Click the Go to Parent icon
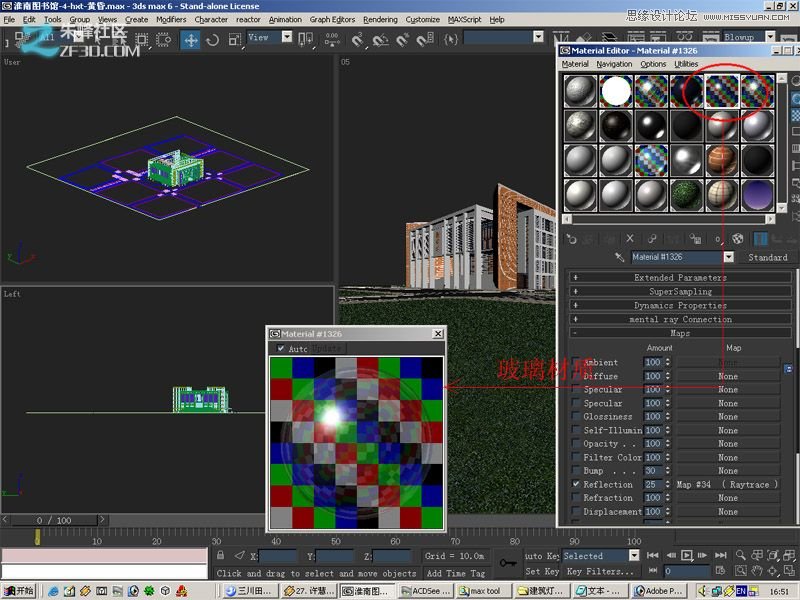 (x=776, y=238)
